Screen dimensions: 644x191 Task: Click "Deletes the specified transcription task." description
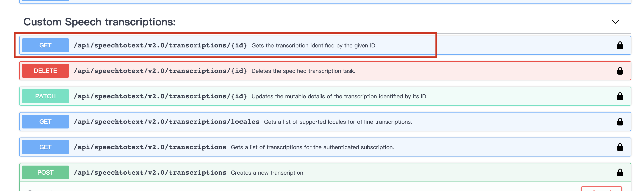click(303, 71)
